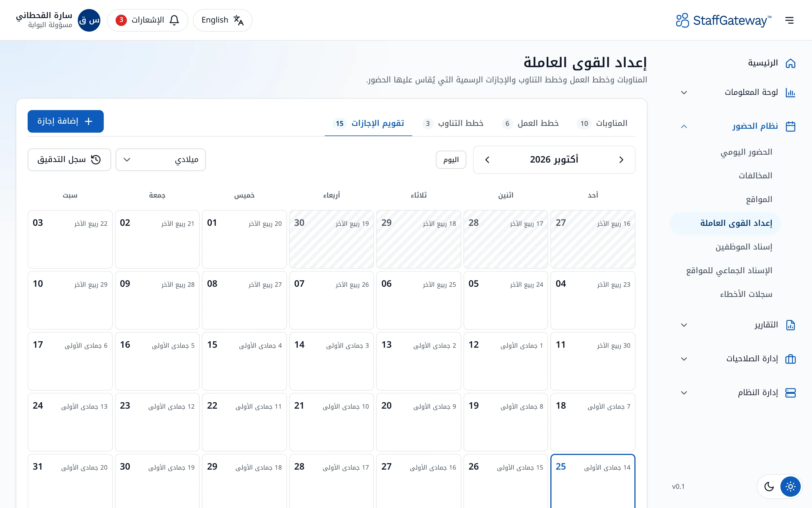Click the count badge 15 on تقويم الإجازات
Viewport: 812px width, 508px height.
tap(339, 124)
